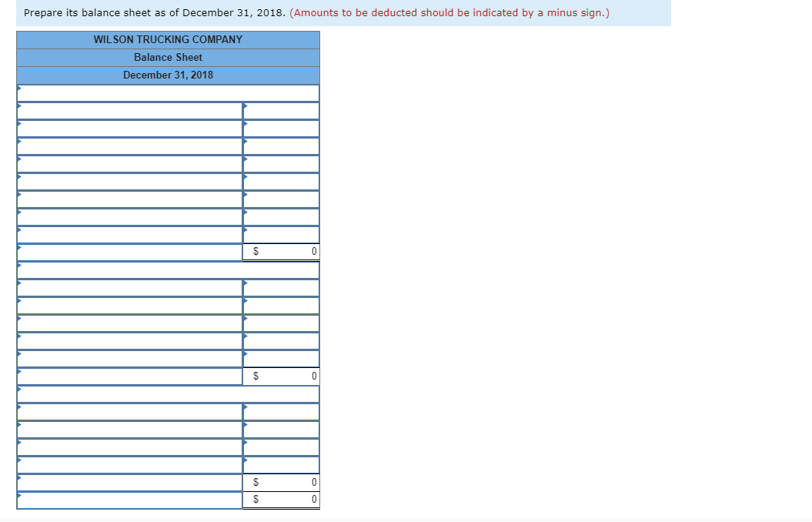Viewport: 812px width, 522px height.
Task: Select first amount field in the third section
Action: click(281, 412)
